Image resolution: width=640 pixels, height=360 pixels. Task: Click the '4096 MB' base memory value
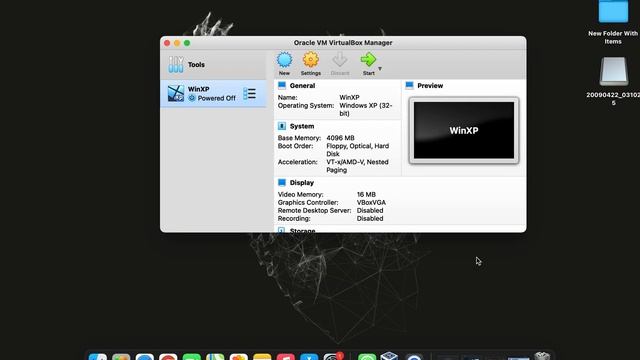pos(340,138)
